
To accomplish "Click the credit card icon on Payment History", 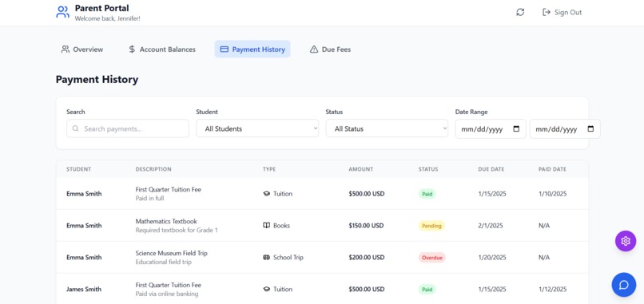I will click(x=225, y=49).
